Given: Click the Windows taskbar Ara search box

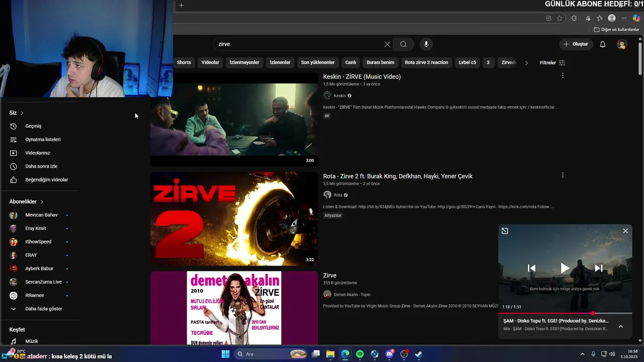Looking at the screenshot, I should click(x=271, y=354).
